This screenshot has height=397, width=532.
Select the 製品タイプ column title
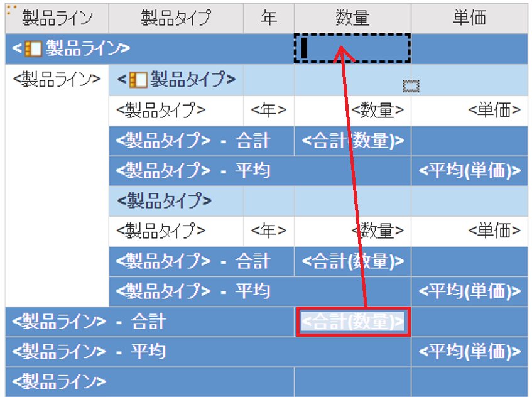[176, 18]
